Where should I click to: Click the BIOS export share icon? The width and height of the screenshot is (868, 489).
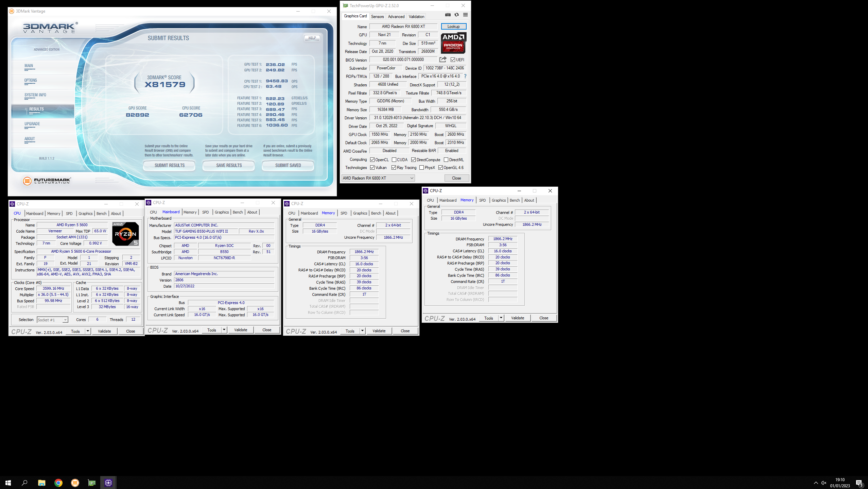coord(442,60)
